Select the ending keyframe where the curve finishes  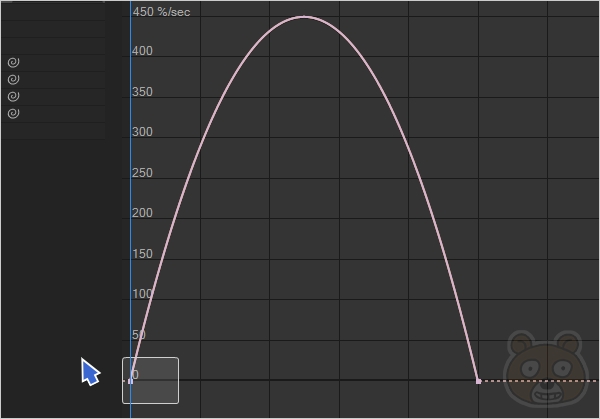pyautogui.click(x=478, y=381)
